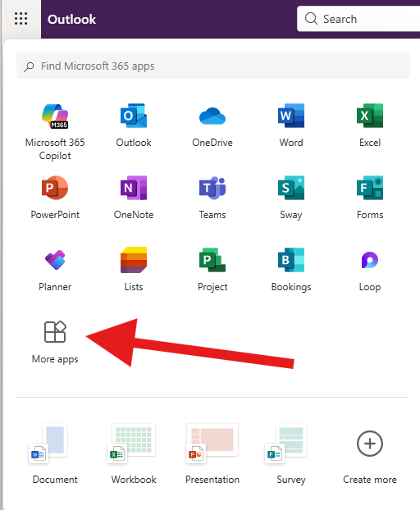420x510 pixels.
Task: Open the Loop app
Action: 370,270
